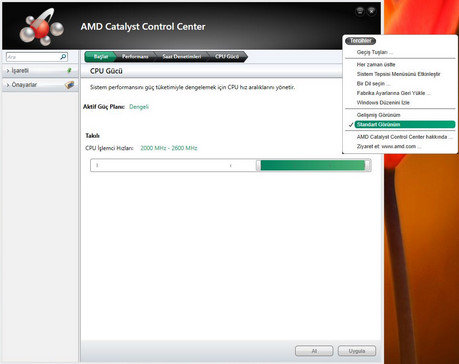Select Standart Görünüm menu item

pos(405,125)
